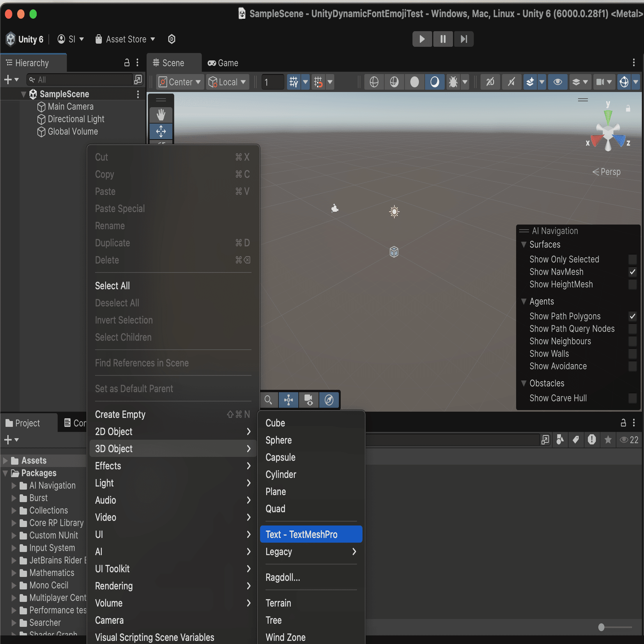Activate Play mode
This screenshot has width=644, height=644.
[422, 39]
